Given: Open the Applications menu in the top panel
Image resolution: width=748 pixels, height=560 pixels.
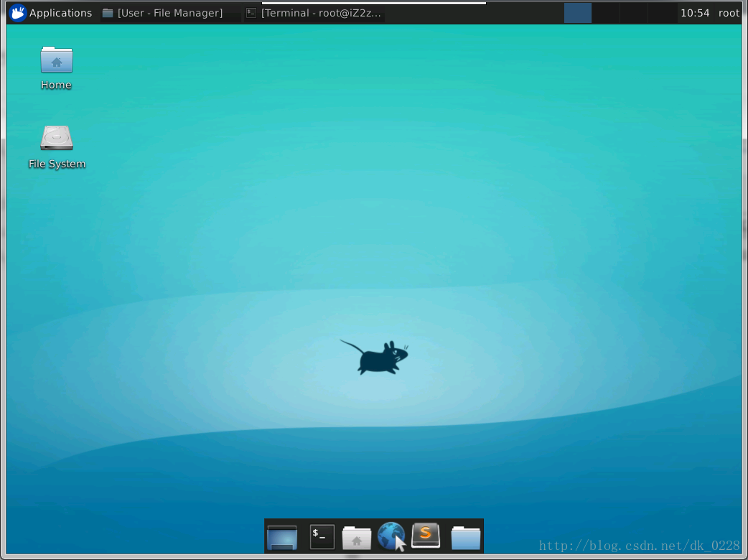Looking at the screenshot, I should click(x=50, y=13).
